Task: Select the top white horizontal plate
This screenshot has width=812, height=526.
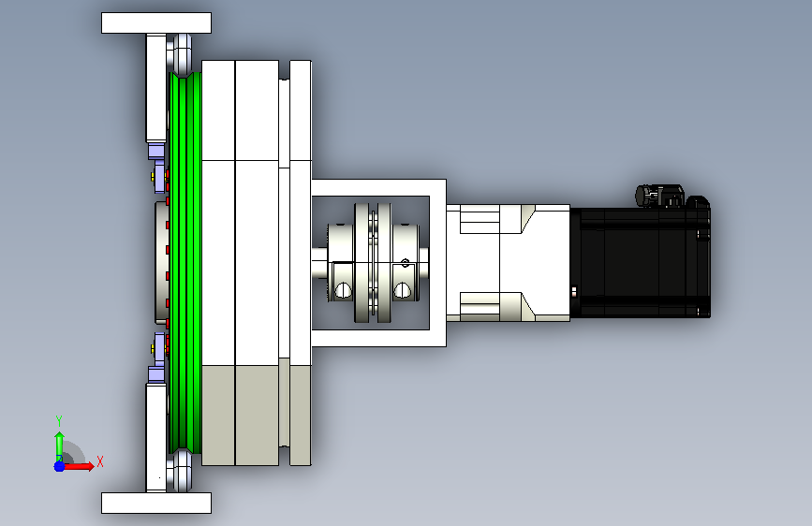Action: pyautogui.click(x=156, y=23)
